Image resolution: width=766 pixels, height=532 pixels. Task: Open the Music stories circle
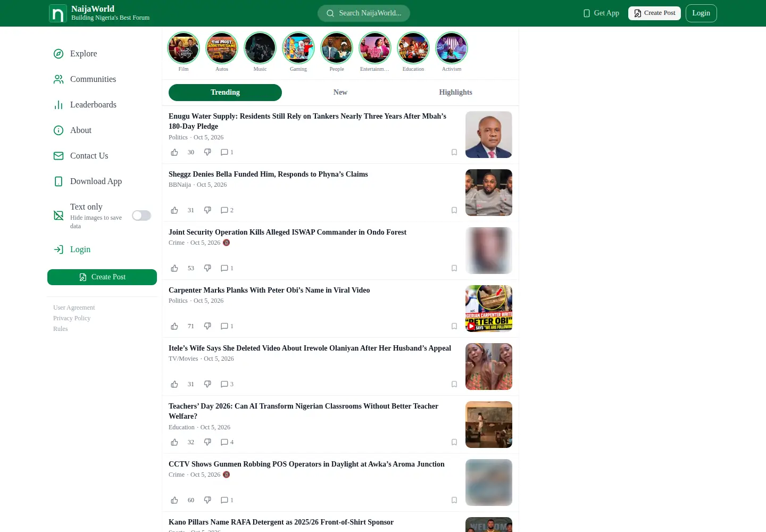(x=260, y=48)
